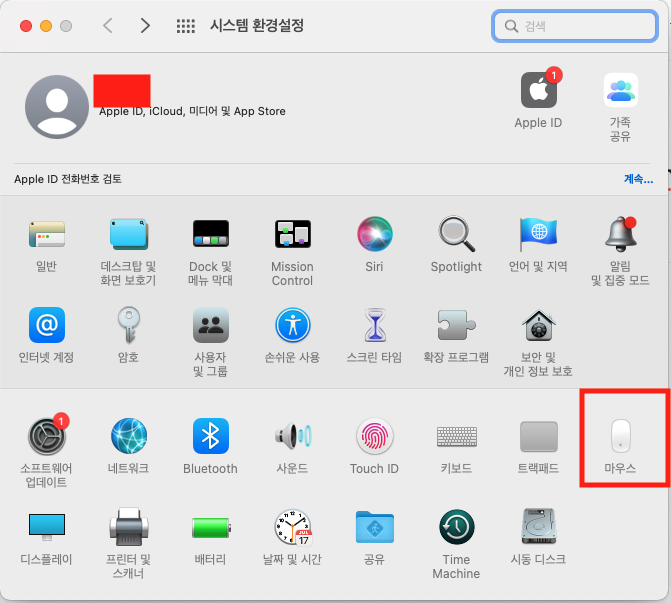This screenshot has height=603, width=671.
Task: Open 마우스 preferences
Action: (x=621, y=435)
